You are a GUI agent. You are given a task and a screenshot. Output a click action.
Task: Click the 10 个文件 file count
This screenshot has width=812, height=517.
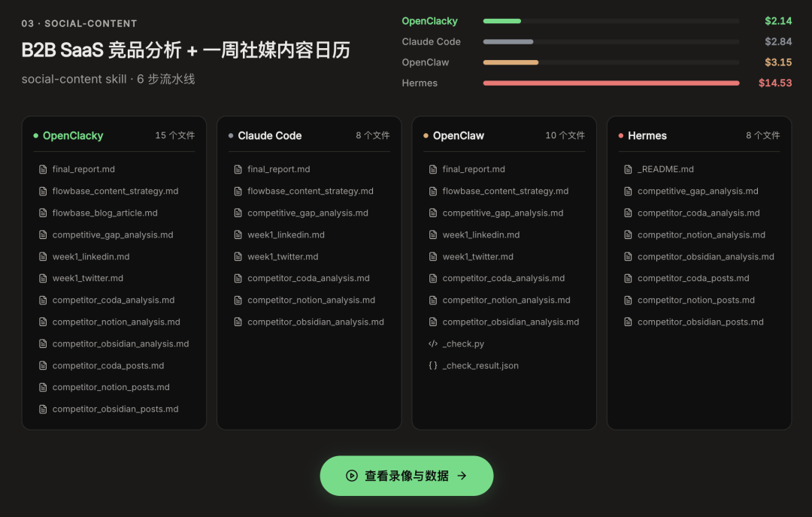click(x=565, y=135)
